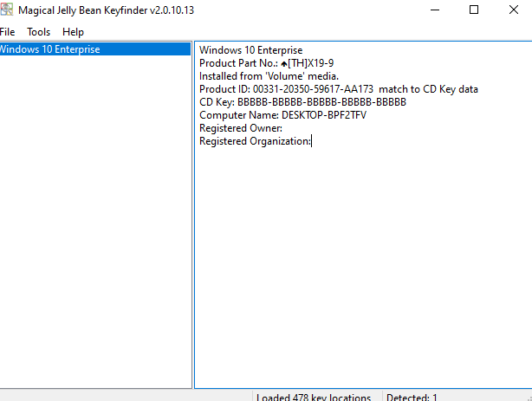Open the Tools menu
Screen dimensions: 532x401
pyautogui.click(x=39, y=32)
